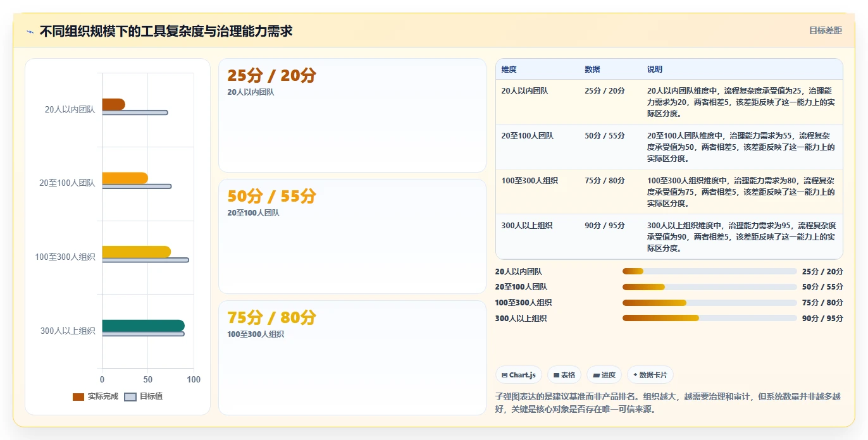Viewport: 868px width, 440px height.
Task: Toggle the 目标值 legend swatch
Action: coord(130,397)
